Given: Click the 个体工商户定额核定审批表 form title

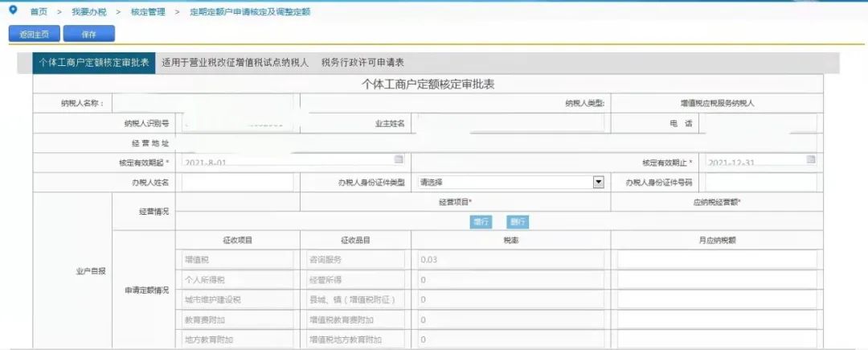Looking at the screenshot, I should click(x=428, y=84).
